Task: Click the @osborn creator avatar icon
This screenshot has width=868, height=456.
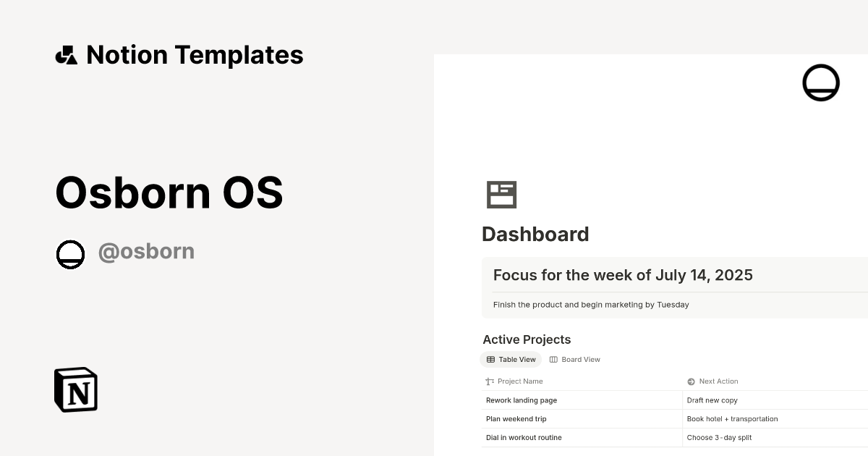Action: pos(70,254)
